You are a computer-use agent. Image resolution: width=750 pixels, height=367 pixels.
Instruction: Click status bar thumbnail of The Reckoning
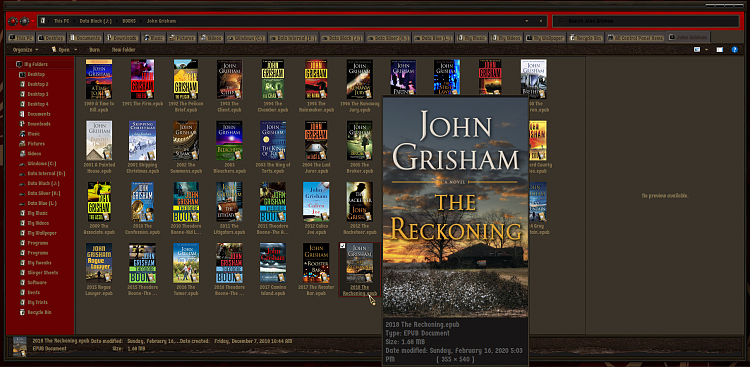[x=20, y=346]
